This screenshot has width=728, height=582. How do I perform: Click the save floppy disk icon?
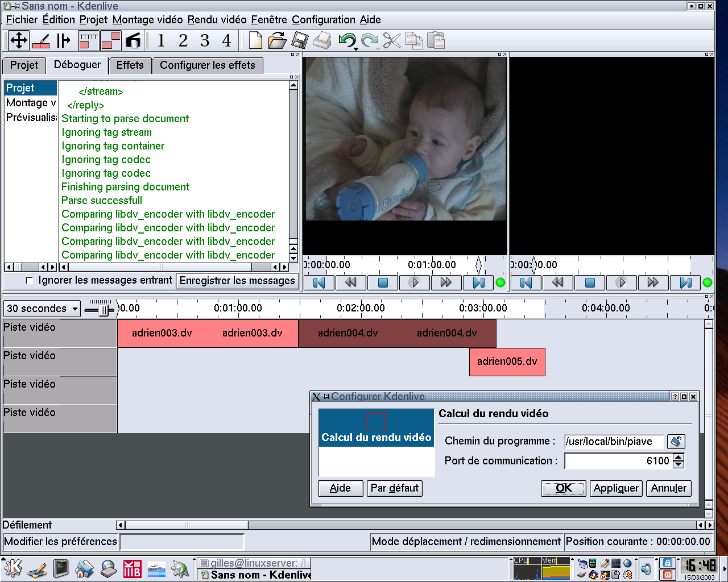pos(299,41)
